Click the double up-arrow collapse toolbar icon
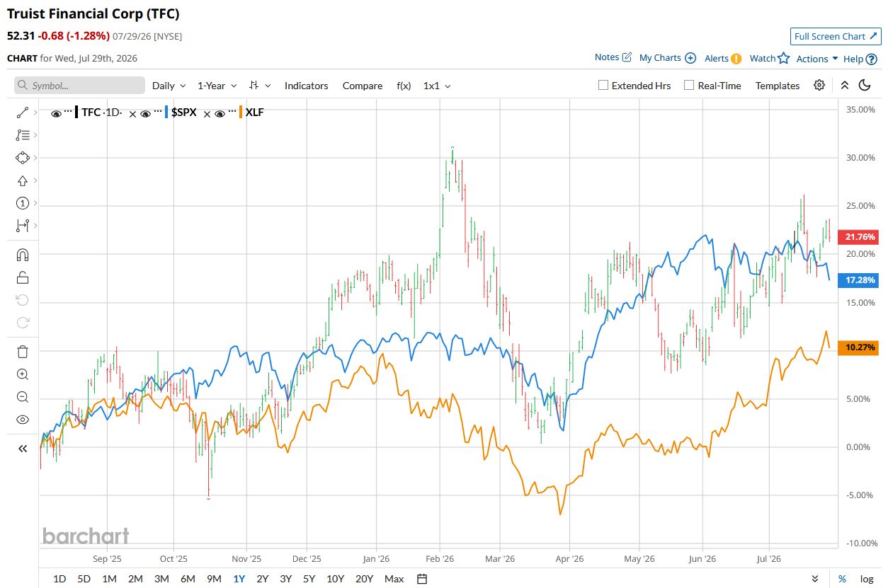Image resolution: width=888 pixels, height=588 pixels. (x=844, y=85)
